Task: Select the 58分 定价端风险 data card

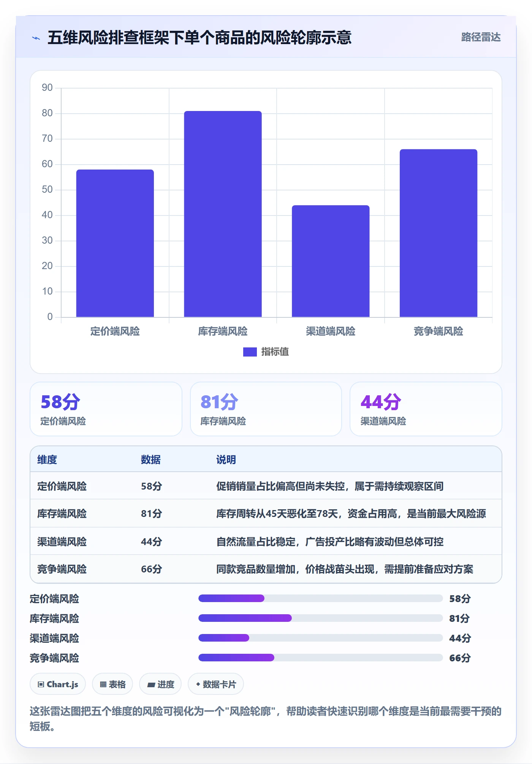Action: [106, 409]
